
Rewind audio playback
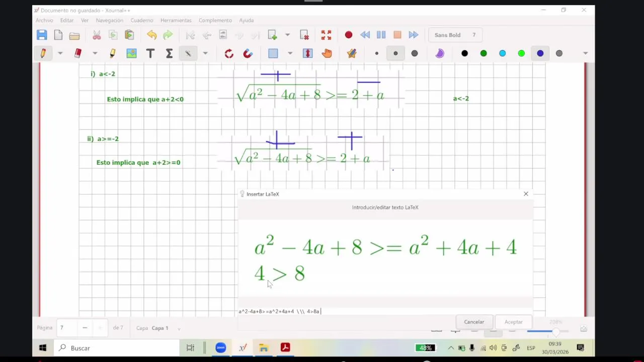click(365, 35)
